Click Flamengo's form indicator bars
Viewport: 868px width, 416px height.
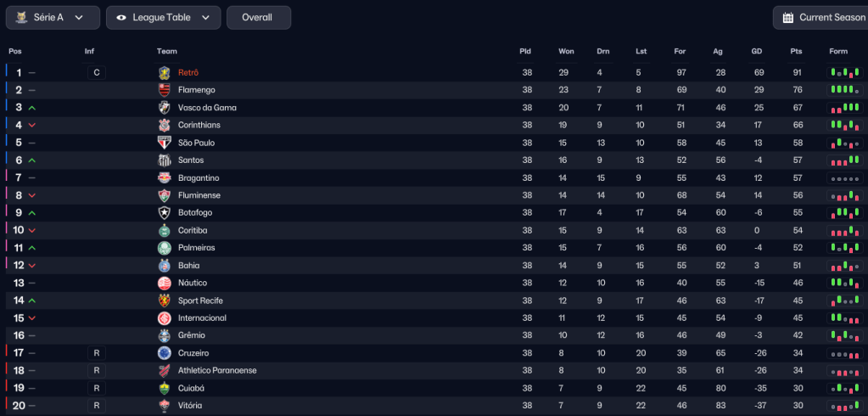(x=845, y=90)
